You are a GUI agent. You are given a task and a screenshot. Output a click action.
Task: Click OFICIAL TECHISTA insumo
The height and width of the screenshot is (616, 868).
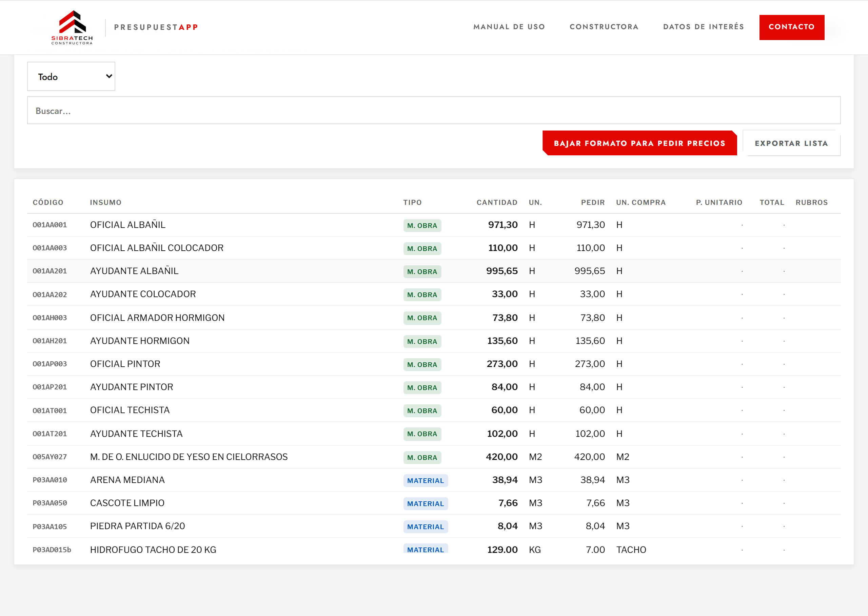tap(130, 410)
